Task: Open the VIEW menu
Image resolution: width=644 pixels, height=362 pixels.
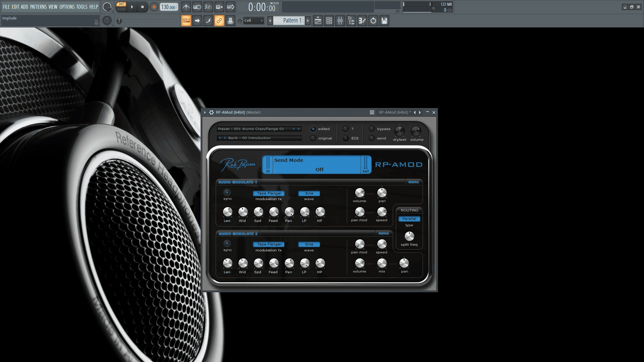Action: click(53, 7)
